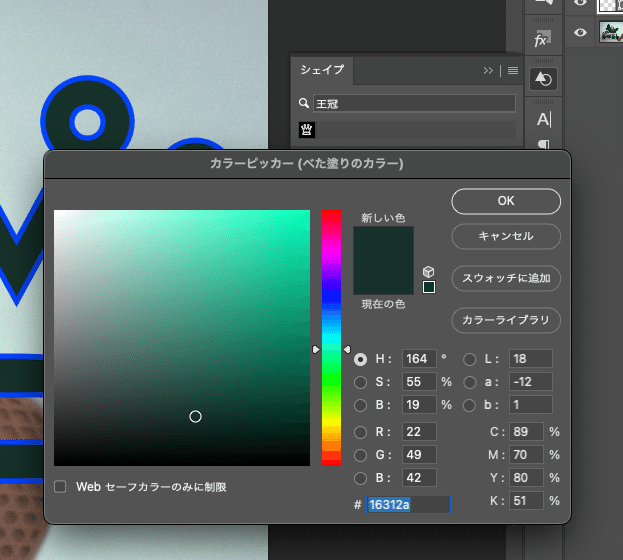The image size is (623, 560).
Task: Select the HSB brightness B radio button
Action: point(360,405)
